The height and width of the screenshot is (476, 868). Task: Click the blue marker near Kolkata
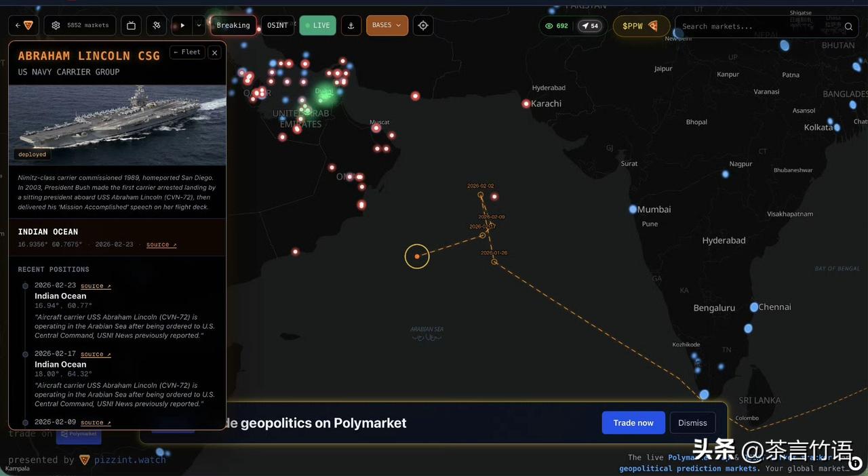(x=837, y=127)
